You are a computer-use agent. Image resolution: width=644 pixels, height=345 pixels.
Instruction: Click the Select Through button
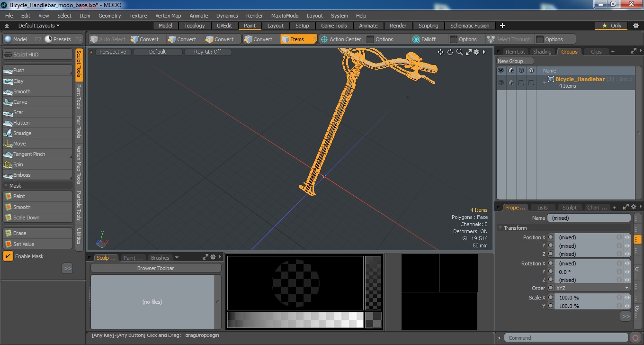[510, 39]
